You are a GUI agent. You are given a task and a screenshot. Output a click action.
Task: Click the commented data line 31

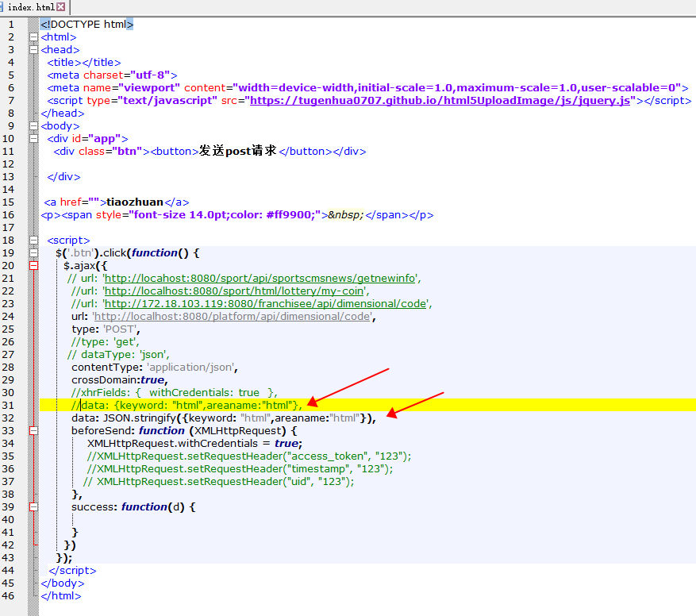[186, 406]
